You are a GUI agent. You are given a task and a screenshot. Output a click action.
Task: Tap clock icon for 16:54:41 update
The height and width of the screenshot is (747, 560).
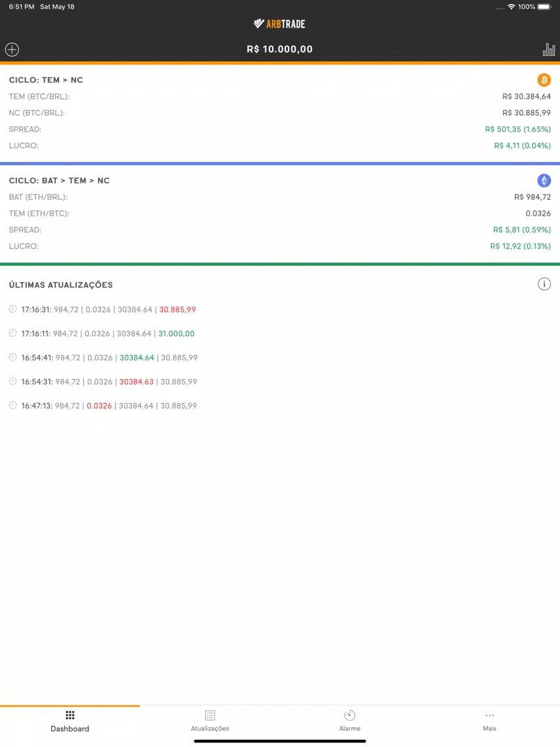point(13,357)
